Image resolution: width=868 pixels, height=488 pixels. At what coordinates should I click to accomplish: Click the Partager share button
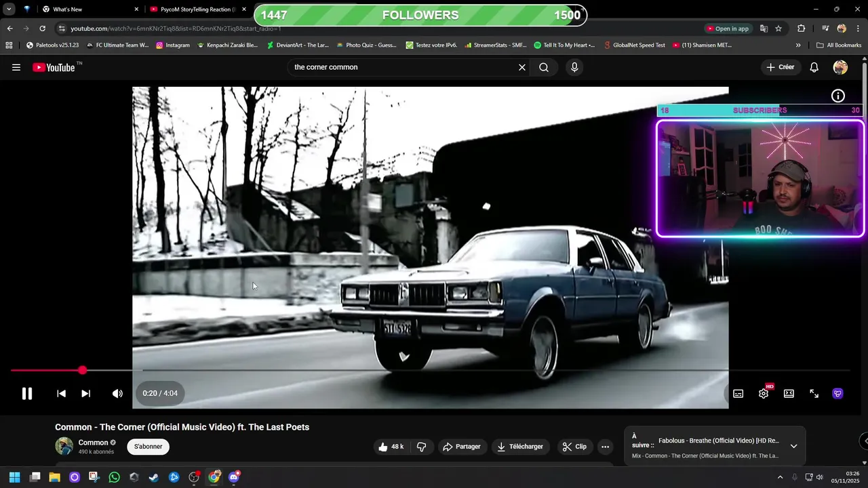point(462,447)
